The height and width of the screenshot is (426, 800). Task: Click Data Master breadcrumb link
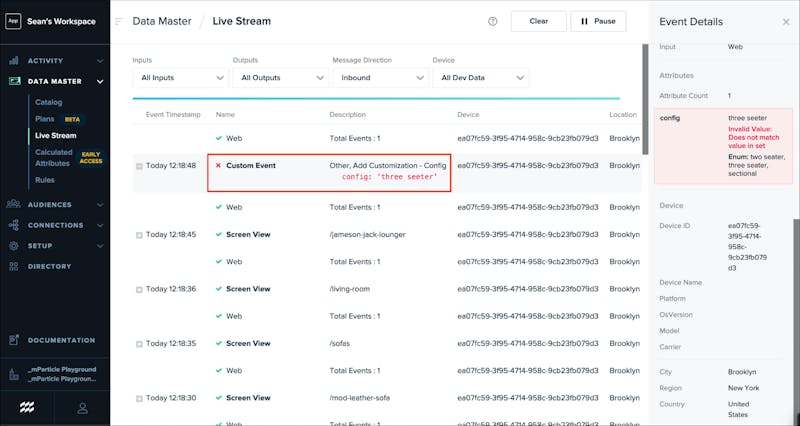(162, 21)
